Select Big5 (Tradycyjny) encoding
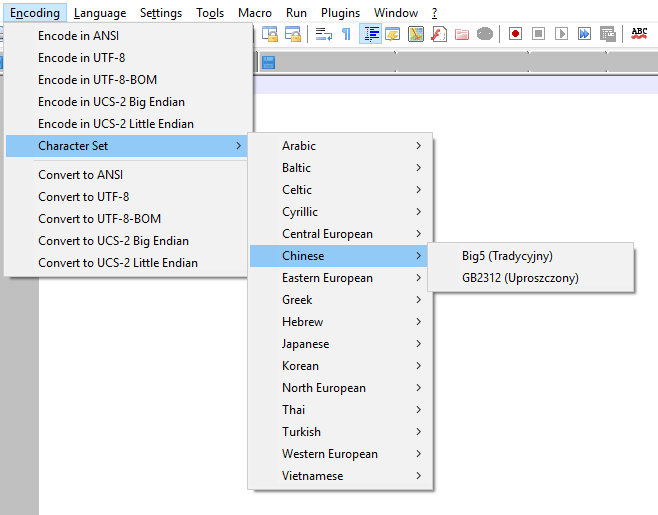Viewport: 658px width, 515px height. 530,256
